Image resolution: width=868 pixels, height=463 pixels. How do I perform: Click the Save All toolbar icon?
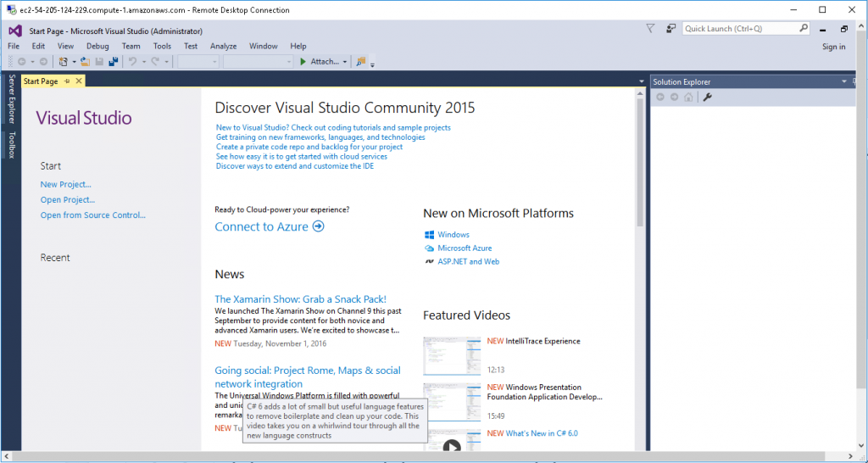113,62
